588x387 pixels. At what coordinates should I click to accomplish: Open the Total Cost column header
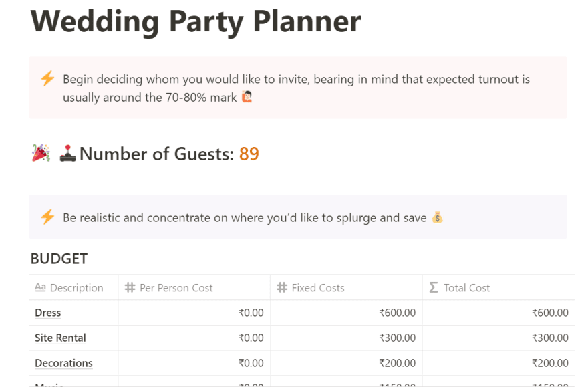pyautogui.click(x=498, y=287)
